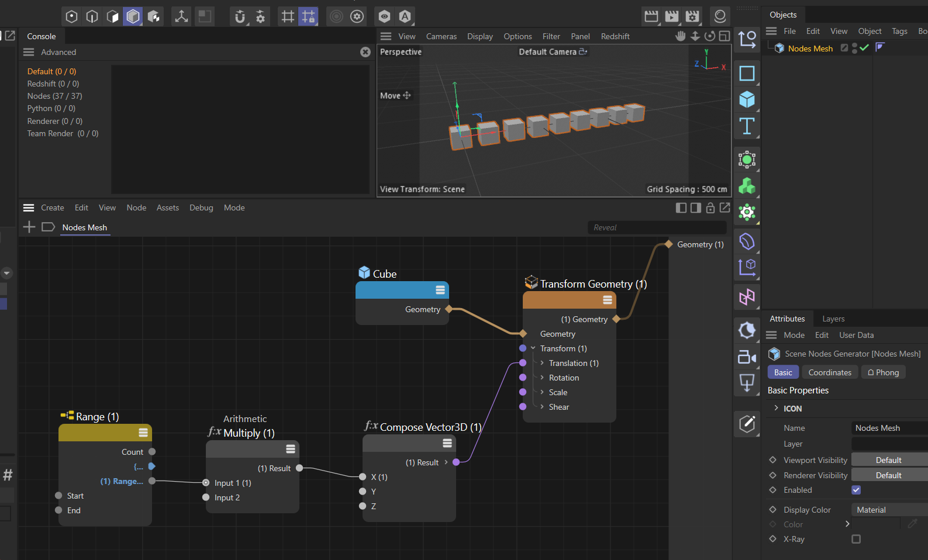Expand the ICON section
The height and width of the screenshot is (560, 928).
[776, 408]
